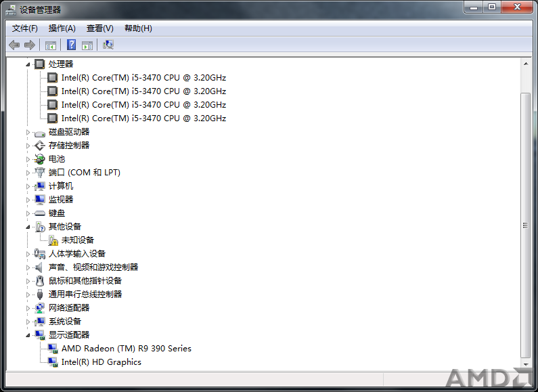Screen dimensions: 538x392
Task: Expand the 端口 (COM 和 LPT) node
Action: (28, 173)
